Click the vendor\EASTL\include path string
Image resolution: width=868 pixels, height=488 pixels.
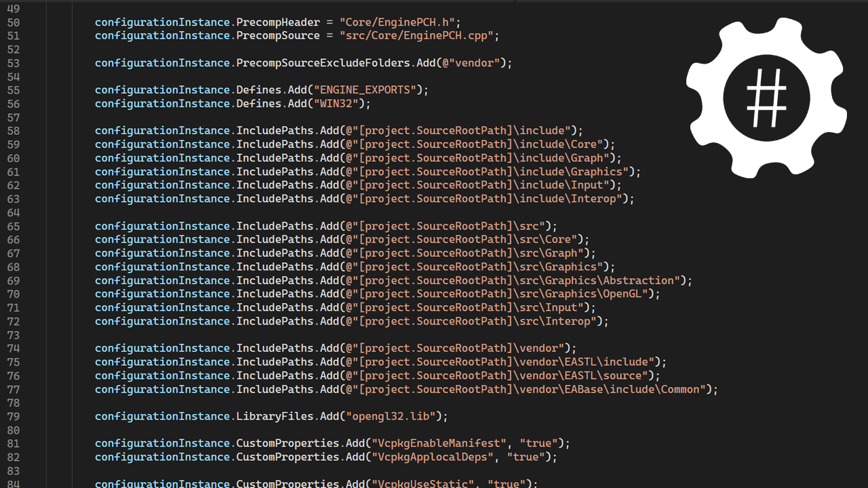[502, 361]
